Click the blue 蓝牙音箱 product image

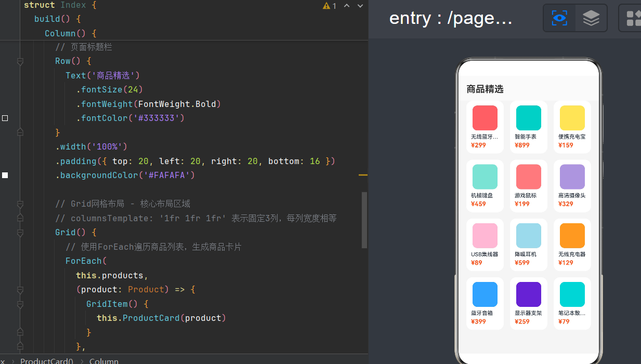pos(485,294)
